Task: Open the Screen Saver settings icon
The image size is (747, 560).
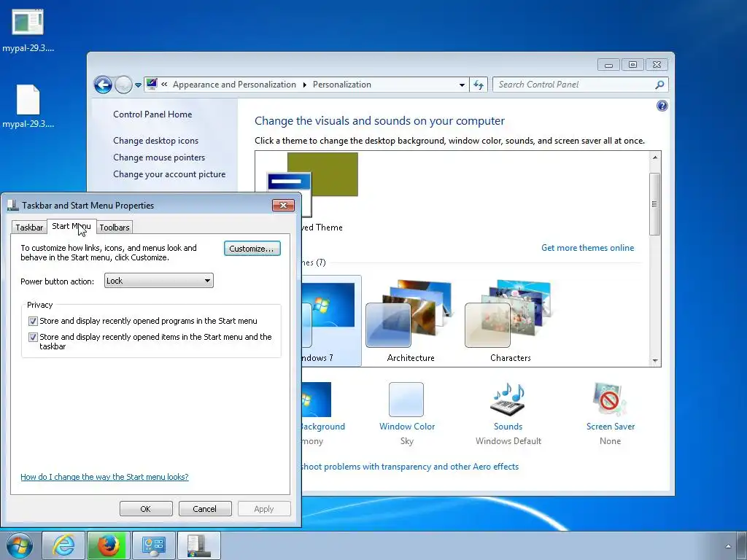Action: click(x=610, y=399)
